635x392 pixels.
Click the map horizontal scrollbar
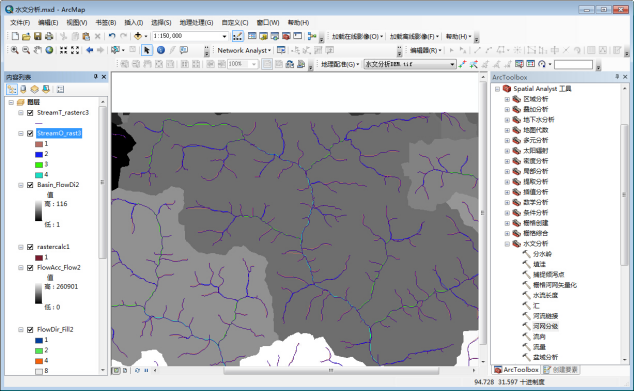[331, 371]
